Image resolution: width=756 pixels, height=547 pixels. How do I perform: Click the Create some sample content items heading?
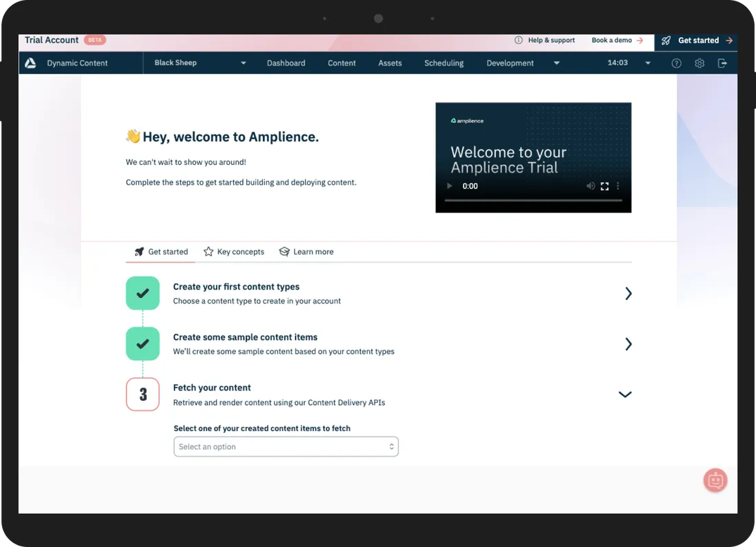click(245, 337)
